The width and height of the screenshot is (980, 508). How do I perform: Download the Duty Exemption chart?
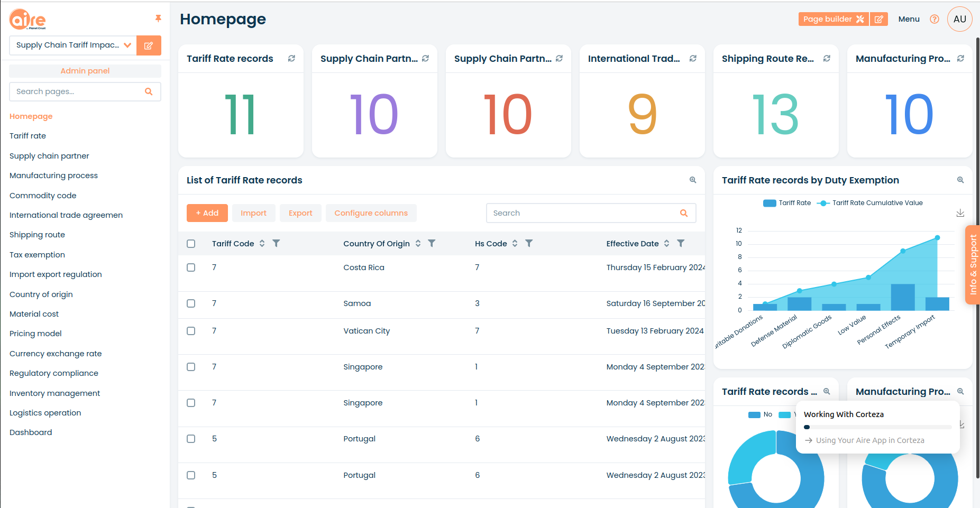coord(960,213)
